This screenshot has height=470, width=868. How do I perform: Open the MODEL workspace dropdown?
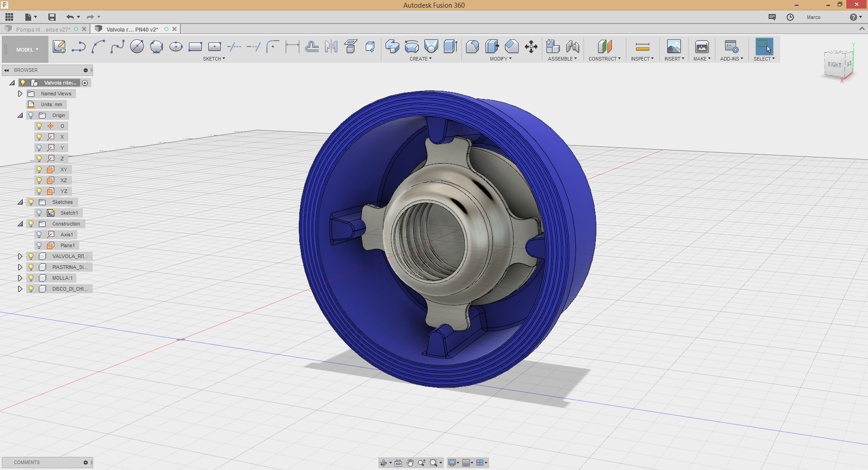(x=27, y=50)
